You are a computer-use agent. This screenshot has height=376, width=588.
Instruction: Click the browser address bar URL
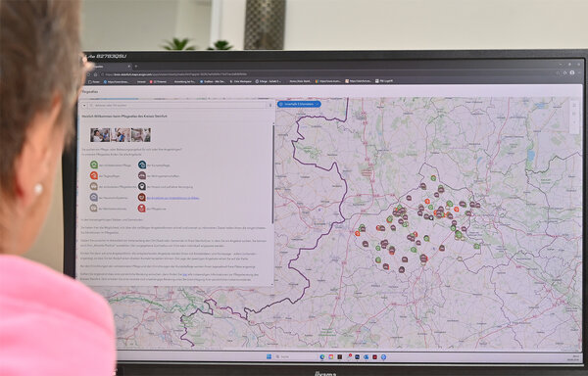tap(176, 74)
